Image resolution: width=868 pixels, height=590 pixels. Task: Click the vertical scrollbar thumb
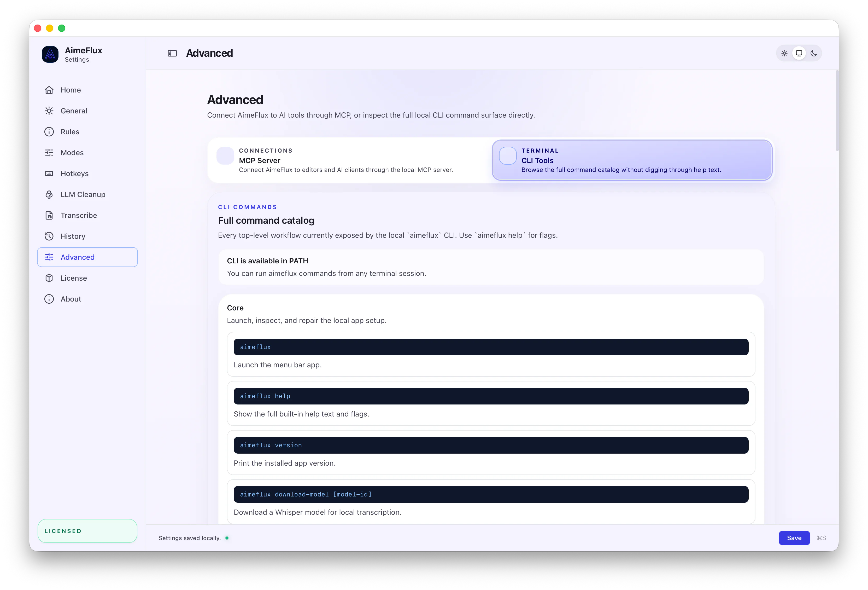click(x=837, y=111)
